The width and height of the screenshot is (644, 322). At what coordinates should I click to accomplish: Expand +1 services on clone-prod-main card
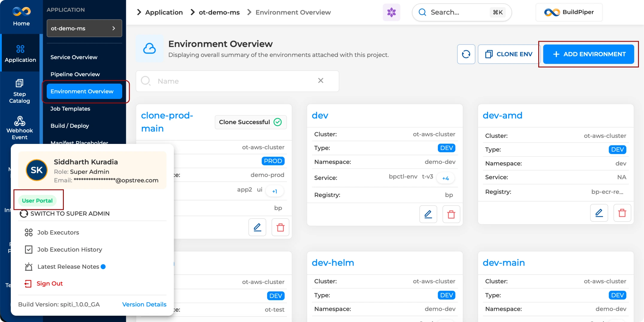point(275,191)
